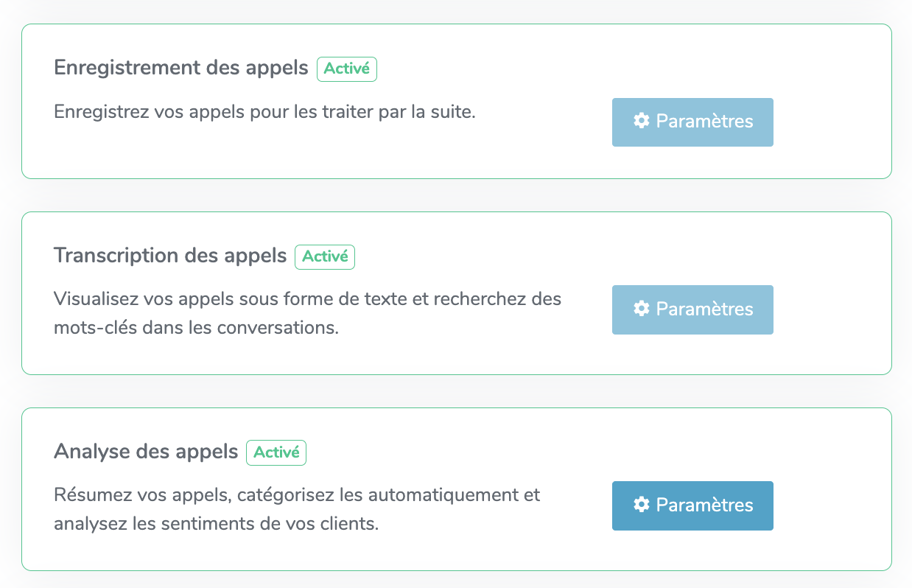Click the line starting "Résumez vos appels, catégorisez"

[x=297, y=495]
